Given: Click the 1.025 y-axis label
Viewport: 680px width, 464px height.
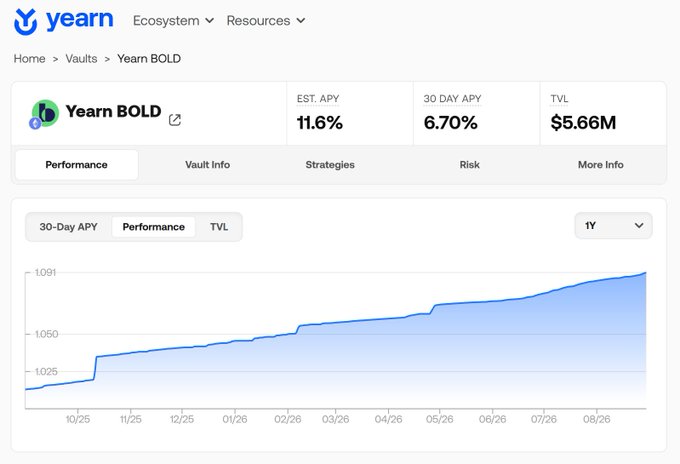Looking at the screenshot, I should [x=46, y=371].
